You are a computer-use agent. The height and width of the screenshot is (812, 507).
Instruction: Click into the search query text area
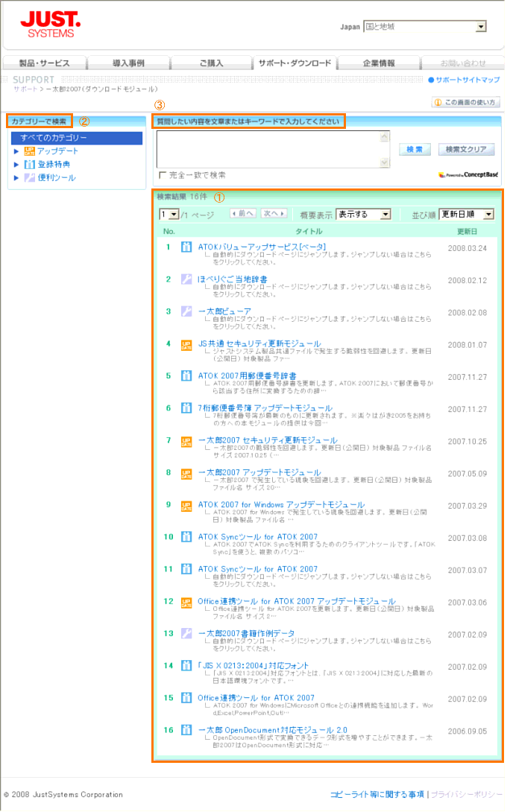pos(268,149)
